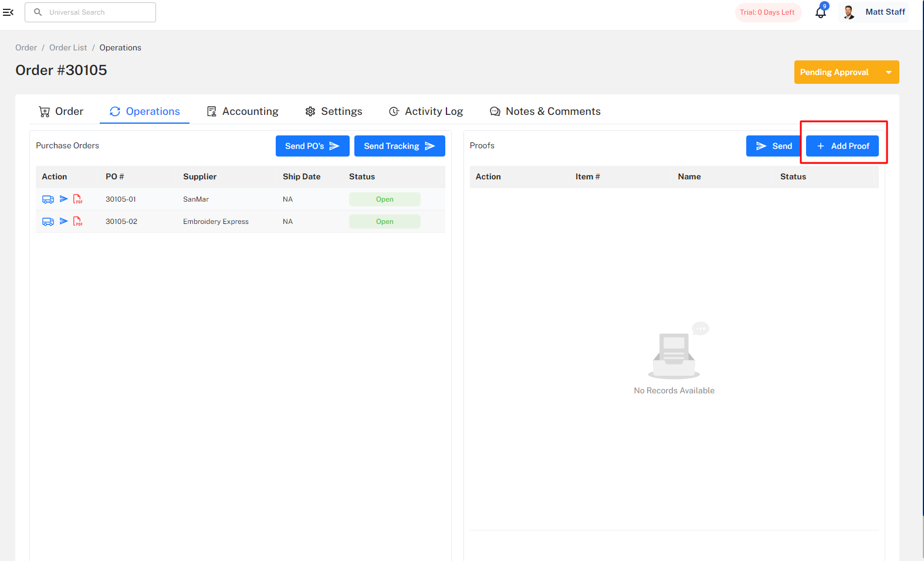Toggle the sidebar menu collapse icon
The width and height of the screenshot is (924, 561).
click(x=8, y=12)
